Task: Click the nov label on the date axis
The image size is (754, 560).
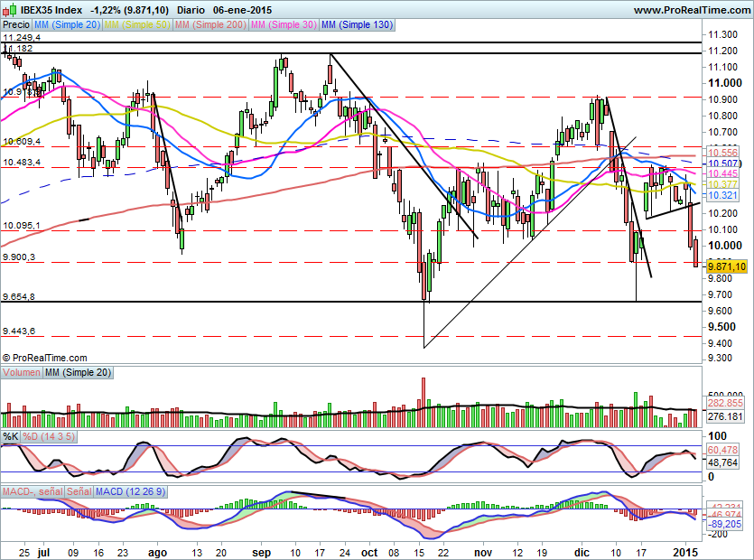Action: click(483, 553)
